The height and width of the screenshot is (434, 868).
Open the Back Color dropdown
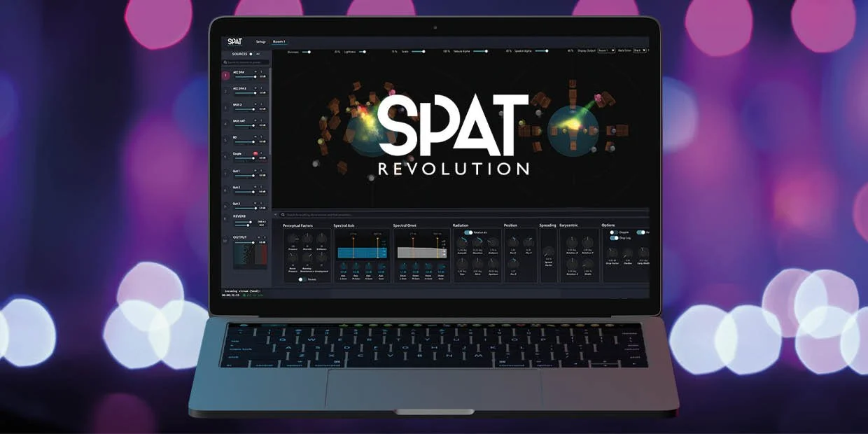click(x=640, y=50)
